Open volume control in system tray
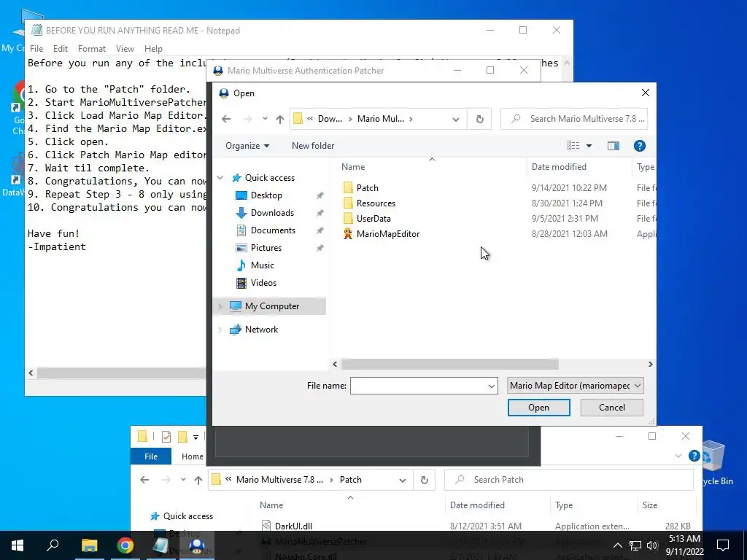This screenshot has width=747, height=560. pyautogui.click(x=652, y=545)
